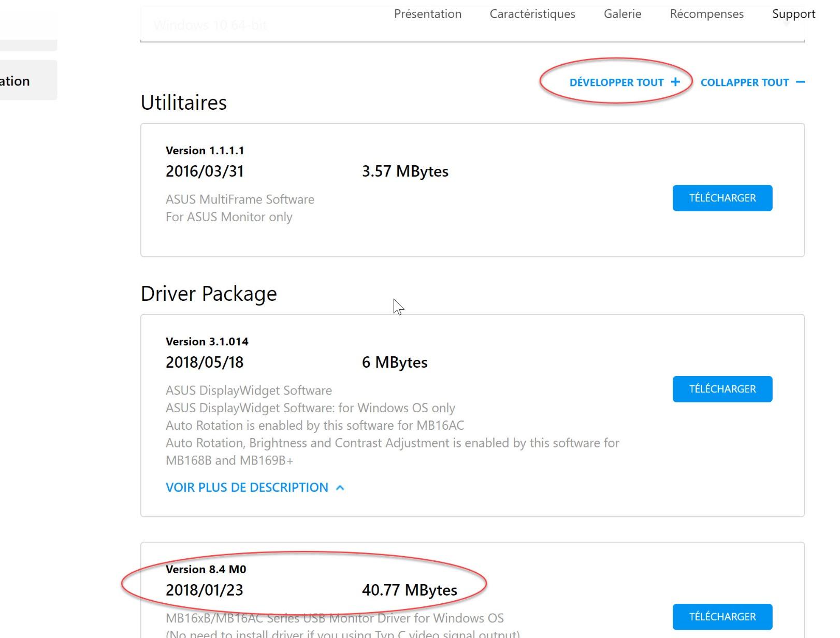840x638 pixels.
Task: Collapse description via VOIR PLUS DE DESCRIPTION
Action: click(255, 487)
